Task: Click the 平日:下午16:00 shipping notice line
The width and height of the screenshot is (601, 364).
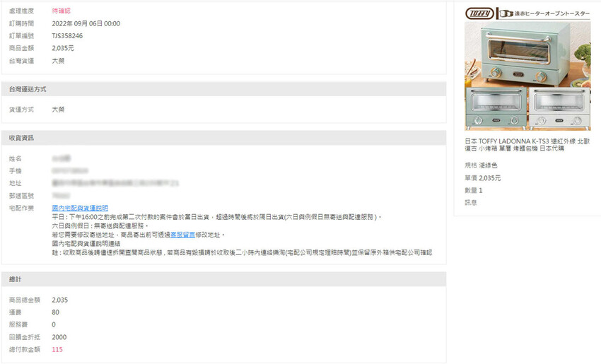Action: point(217,217)
